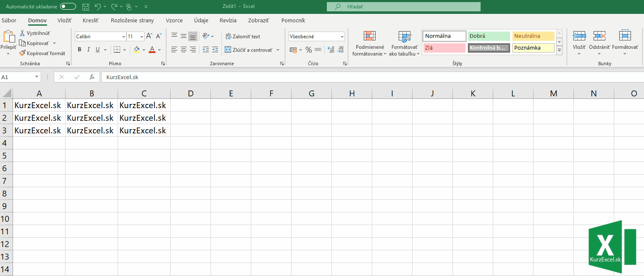Toggle italic formatting
The image size is (644, 276).
click(x=89, y=50)
